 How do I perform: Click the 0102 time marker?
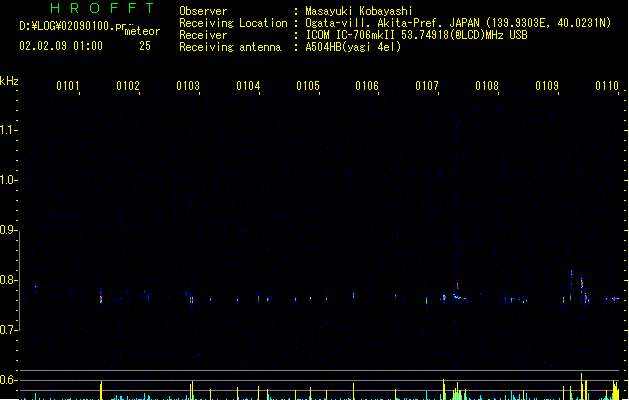point(128,85)
